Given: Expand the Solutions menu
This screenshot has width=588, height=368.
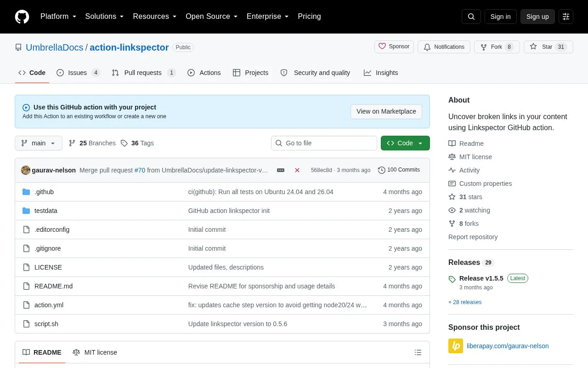Looking at the screenshot, I should pyautogui.click(x=105, y=17).
